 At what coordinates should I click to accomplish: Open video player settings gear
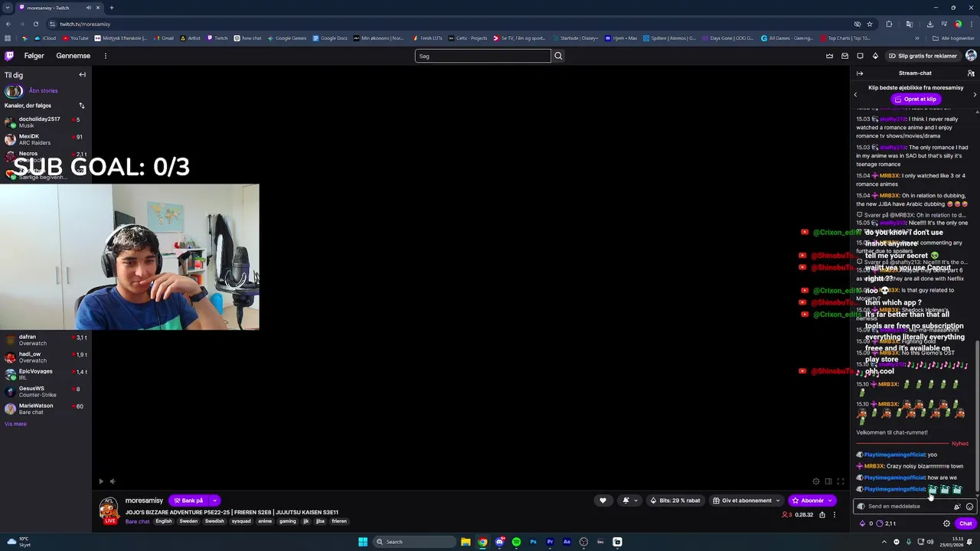coord(816,481)
